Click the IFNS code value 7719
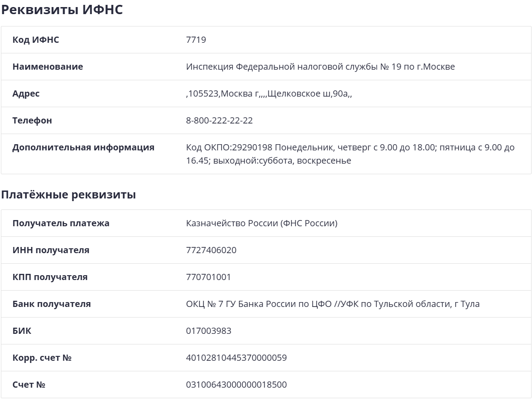The height and width of the screenshot is (400, 532). click(196, 40)
